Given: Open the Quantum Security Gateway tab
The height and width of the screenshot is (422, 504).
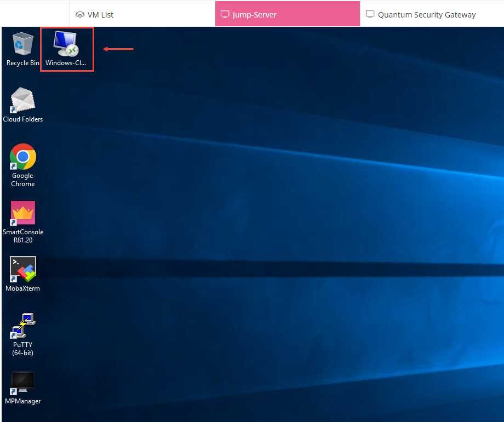Looking at the screenshot, I should (x=432, y=14).
